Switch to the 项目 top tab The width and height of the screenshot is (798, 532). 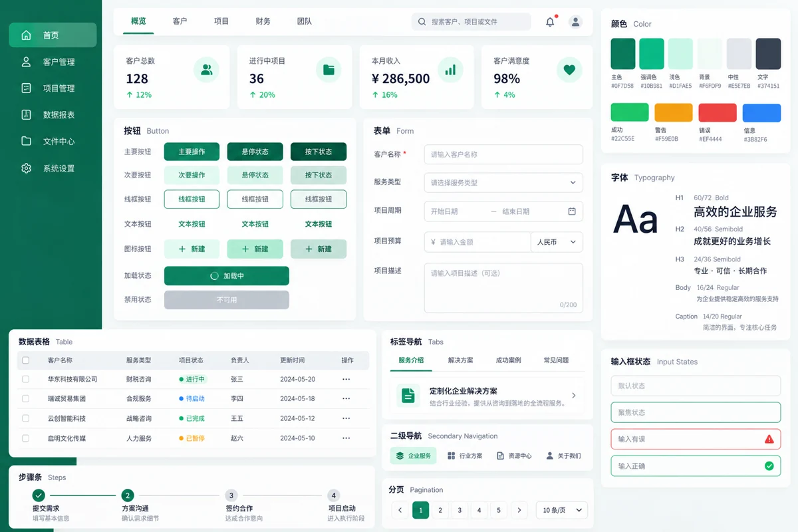coord(221,21)
